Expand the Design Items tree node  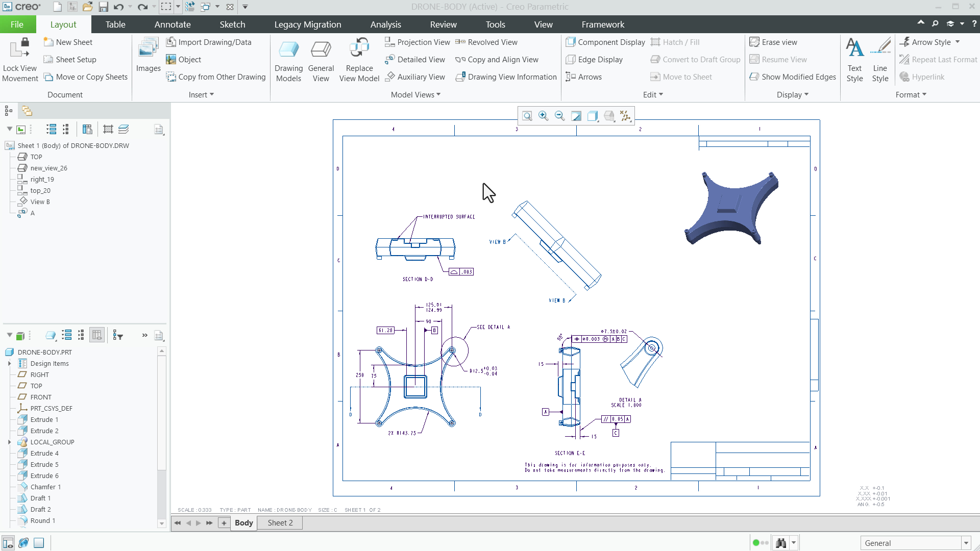[9, 364]
